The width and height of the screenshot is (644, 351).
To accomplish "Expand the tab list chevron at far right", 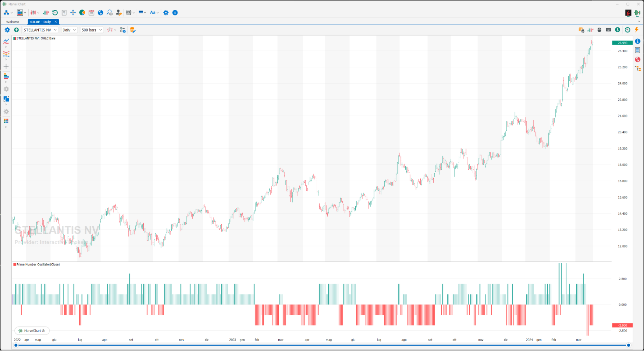I will point(639,22).
